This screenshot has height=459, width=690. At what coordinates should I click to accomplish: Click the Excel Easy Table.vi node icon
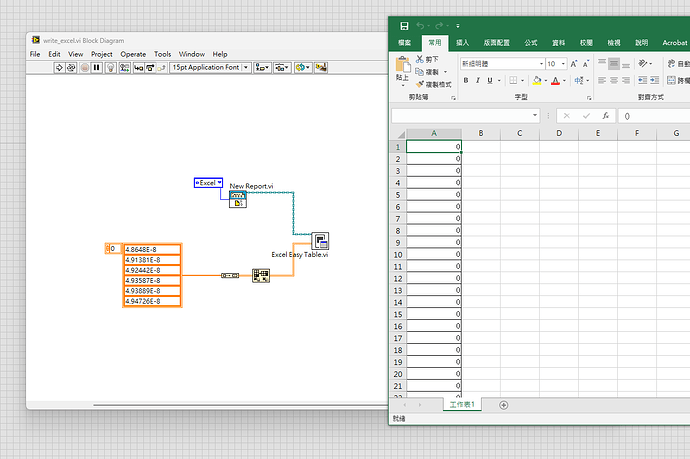point(320,241)
